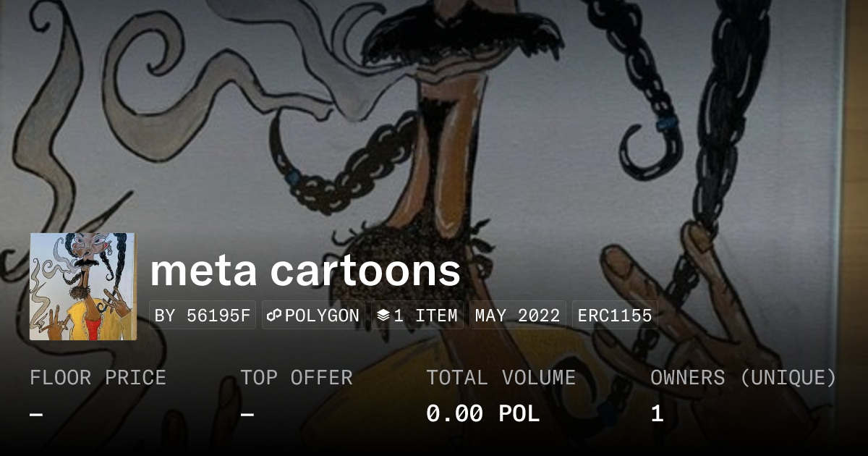Click the MAY 2022 creation date badge
This screenshot has width=868, height=456.
pyautogui.click(x=518, y=316)
